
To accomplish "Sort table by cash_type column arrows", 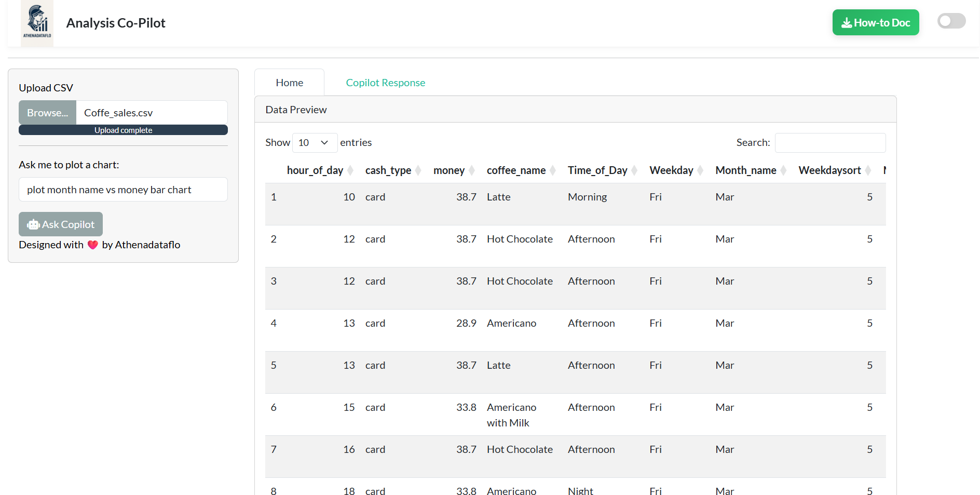I will [x=418, y=170].
